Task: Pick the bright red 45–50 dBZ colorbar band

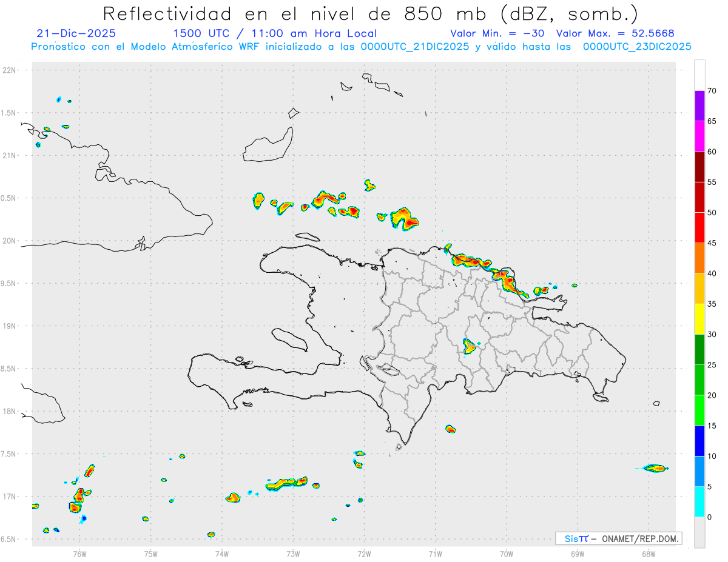Action: (x=699, y=228)
